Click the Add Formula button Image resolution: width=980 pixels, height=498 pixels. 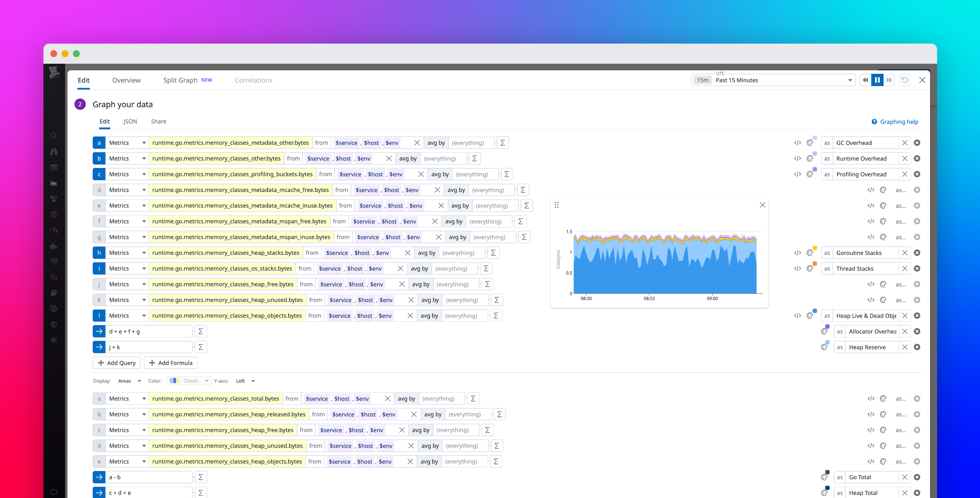(170, 363)
